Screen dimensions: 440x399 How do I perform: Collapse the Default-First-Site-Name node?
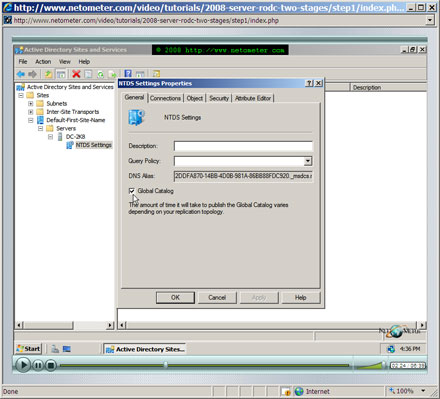pos(31,120)
